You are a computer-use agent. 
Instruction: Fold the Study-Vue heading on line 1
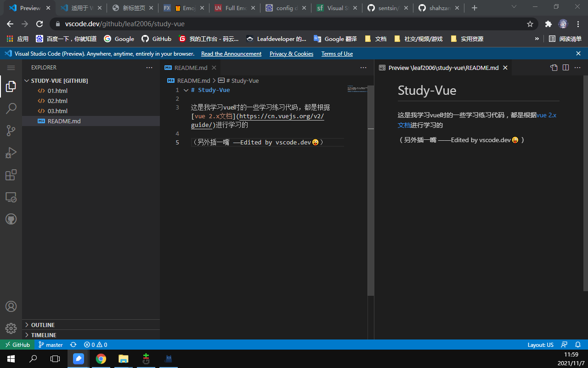pos(186,90)
